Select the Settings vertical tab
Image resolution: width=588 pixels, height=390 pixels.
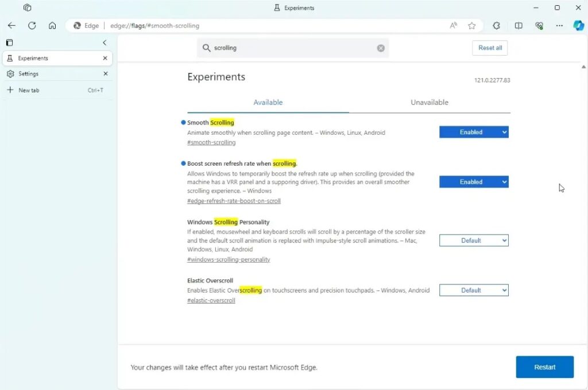click(29, 74)
